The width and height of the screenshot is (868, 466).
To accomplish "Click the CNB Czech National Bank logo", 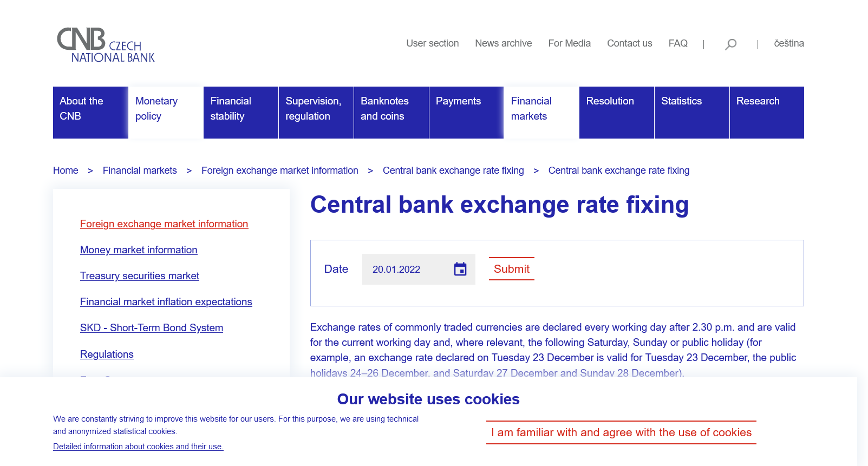I will coord(106,45).
